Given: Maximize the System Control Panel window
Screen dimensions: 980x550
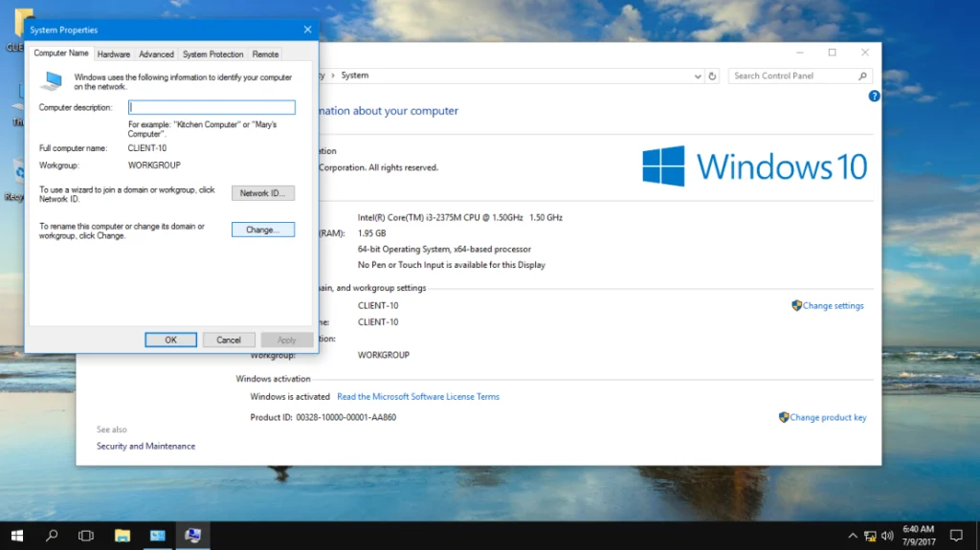Looking at the screenshot, I should (832, 53).
